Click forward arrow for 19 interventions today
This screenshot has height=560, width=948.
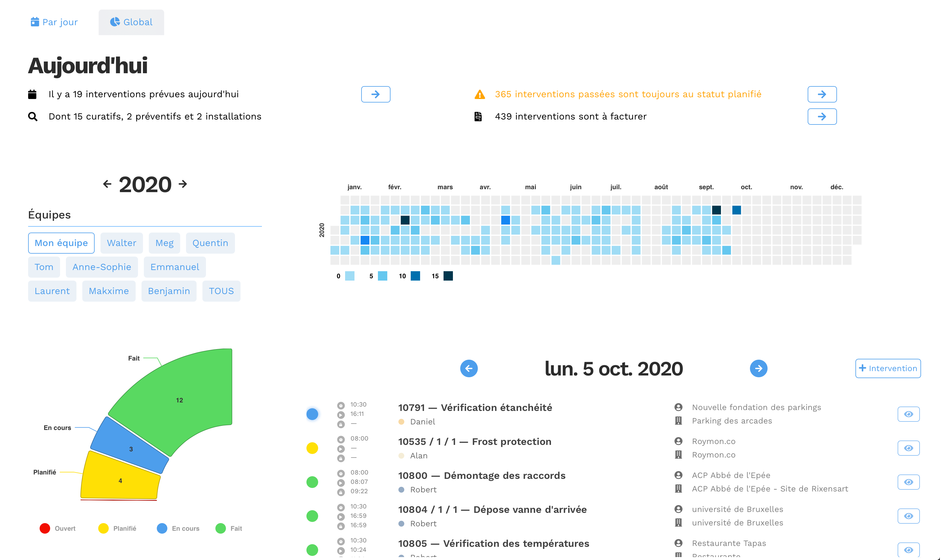(375, 94)
